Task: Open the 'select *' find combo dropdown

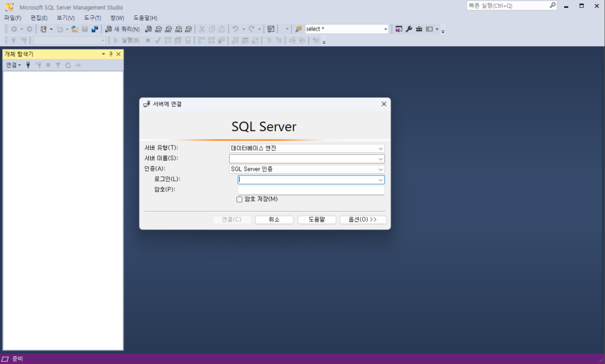Action: (385, 29)
